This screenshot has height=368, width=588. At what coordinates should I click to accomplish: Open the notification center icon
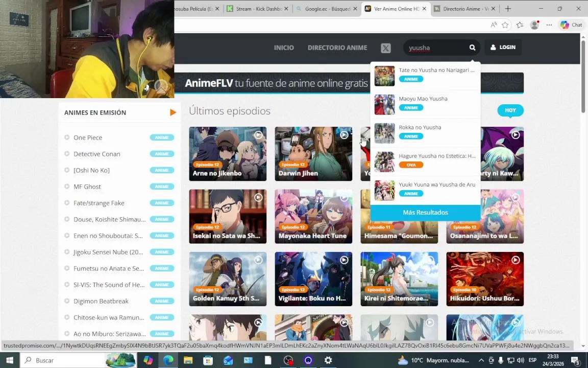pos(576,360)
